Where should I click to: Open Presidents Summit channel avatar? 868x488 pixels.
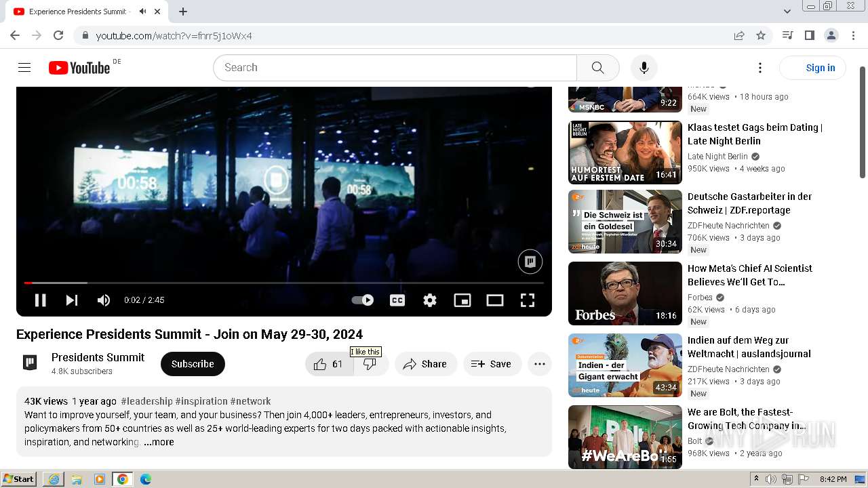(30, 363)
